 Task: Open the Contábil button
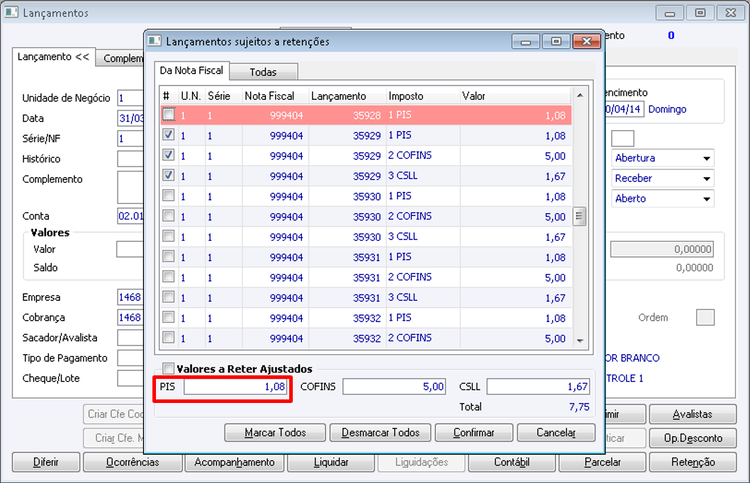pos(512,462)
